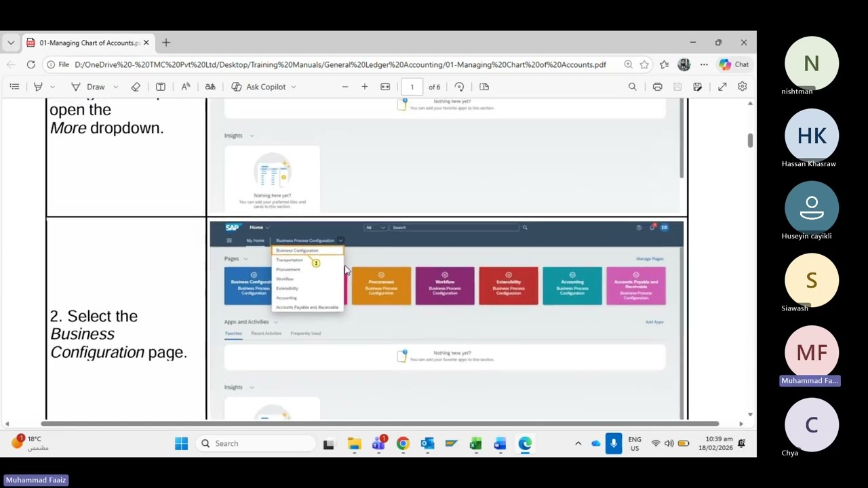Image resolution: width=868 pixels, height=488 pixels.
Task: Open the highlight color dropdown arrow
Action: click(52, 87)
